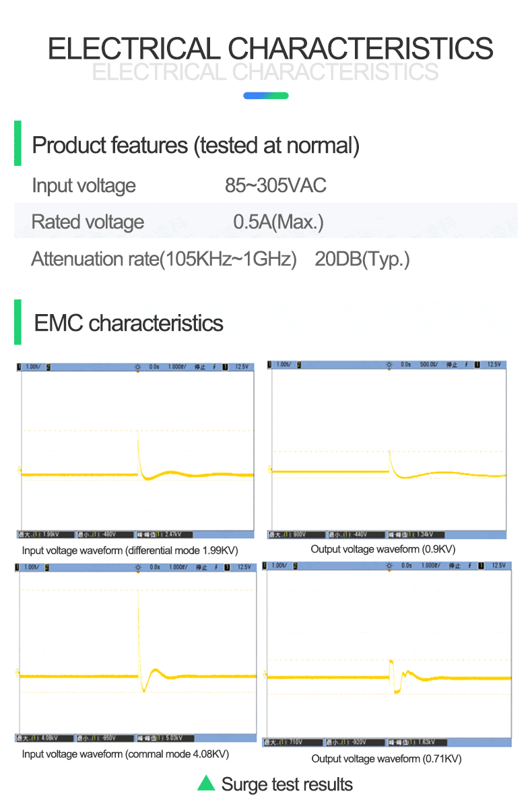Click the green bar beside Product features heading
This screenshot has width=532, height=800.
coord(18,143)
